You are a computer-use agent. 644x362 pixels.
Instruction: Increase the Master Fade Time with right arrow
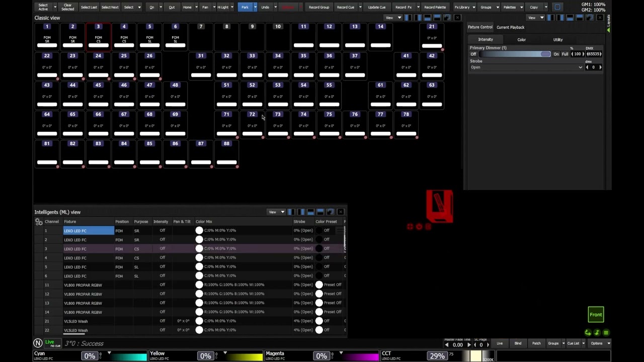tap(469, 345)
